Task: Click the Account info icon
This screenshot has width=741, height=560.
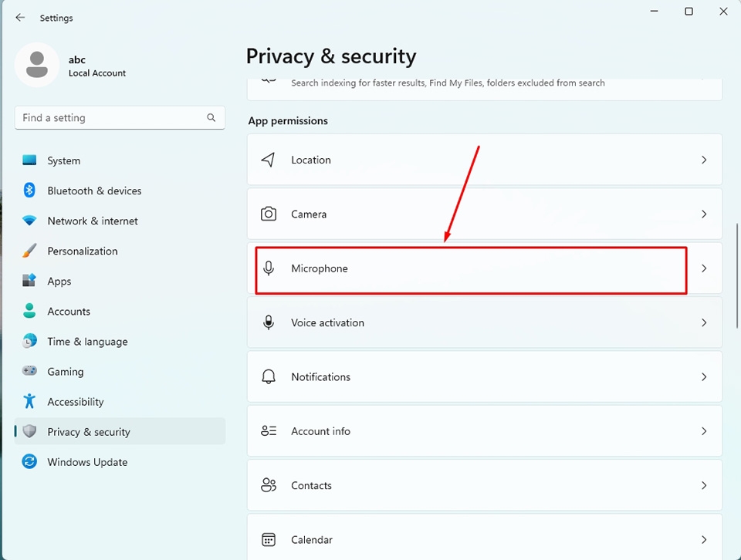Action: click(x=269, y=430)
